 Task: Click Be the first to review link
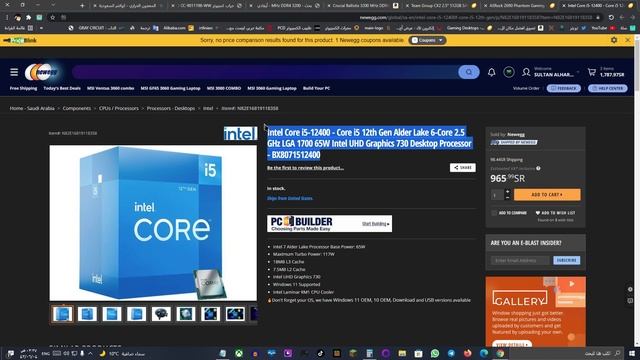click(305, 168)
